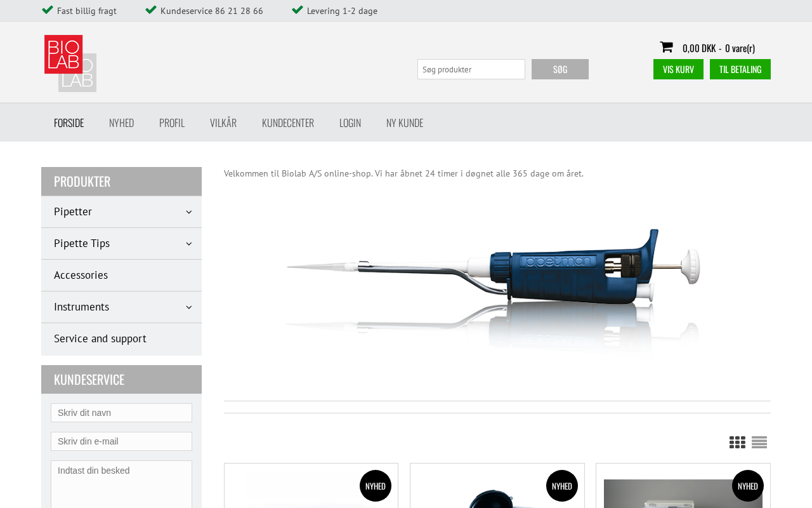Click the Biolab logo
Viewport: 812px width, 508px height.
(x=70, y=63)
